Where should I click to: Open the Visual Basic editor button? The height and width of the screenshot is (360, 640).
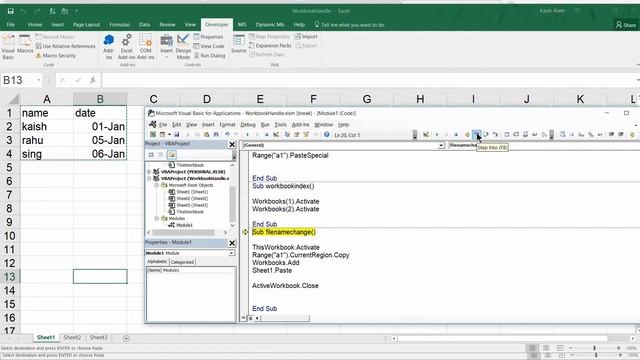point(8,47)
